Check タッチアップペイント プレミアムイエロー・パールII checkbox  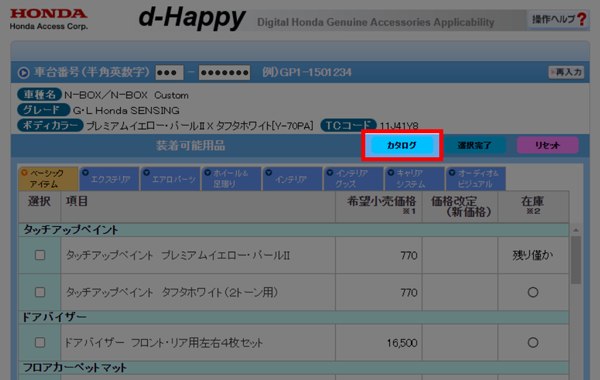40,255
